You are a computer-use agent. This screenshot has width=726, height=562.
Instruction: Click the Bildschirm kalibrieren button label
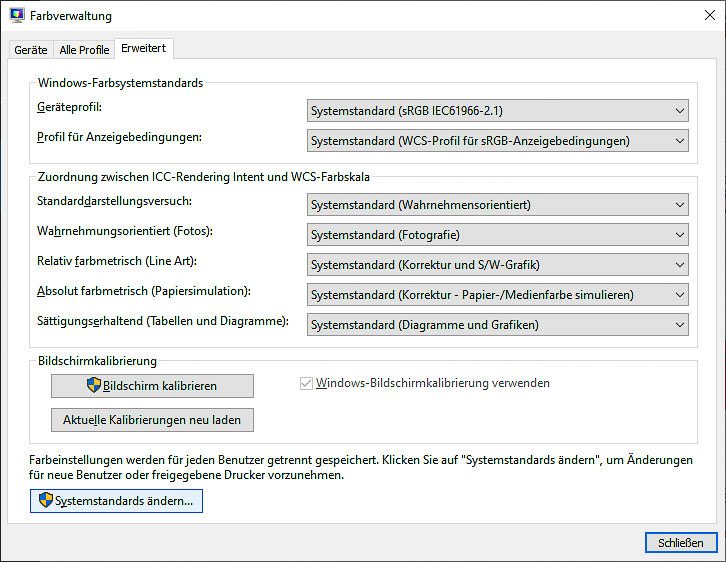[160, 386]
